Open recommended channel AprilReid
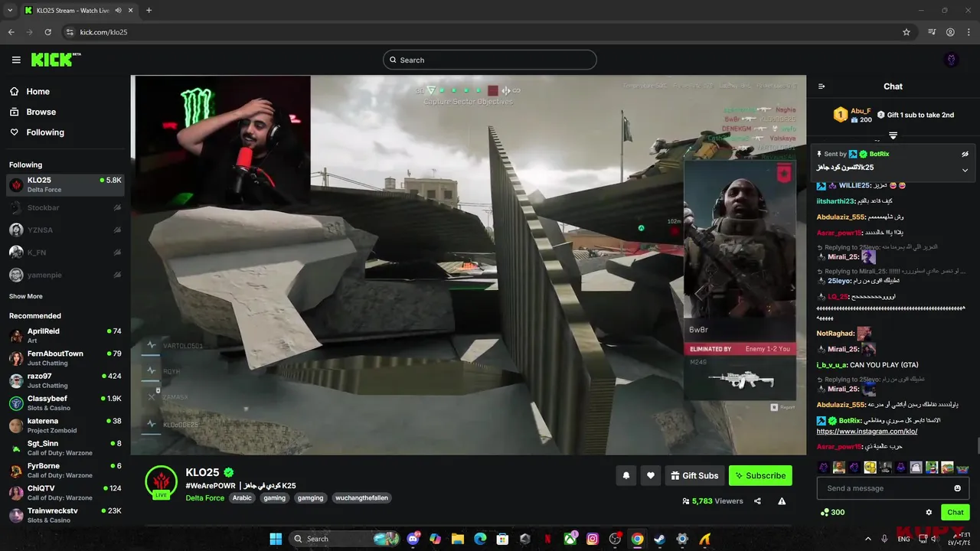The width and height of the screenshot is (980, 551). [65, 335]
